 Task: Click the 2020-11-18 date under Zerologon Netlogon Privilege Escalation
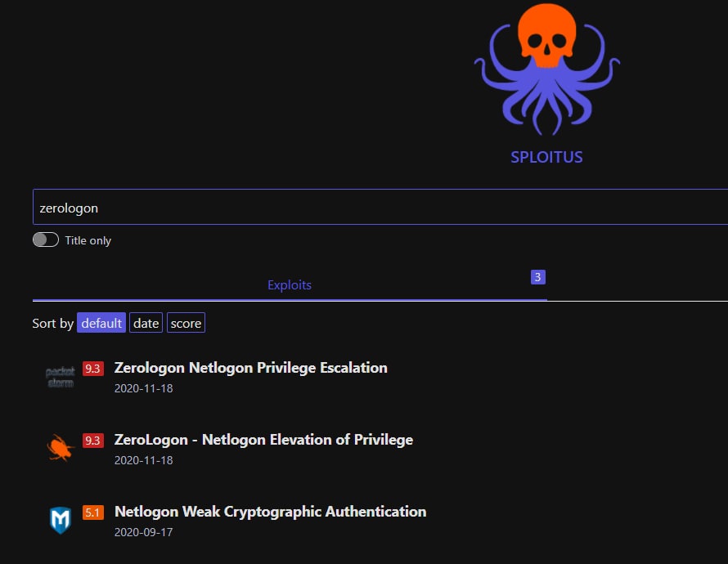[x=143, y=388]
